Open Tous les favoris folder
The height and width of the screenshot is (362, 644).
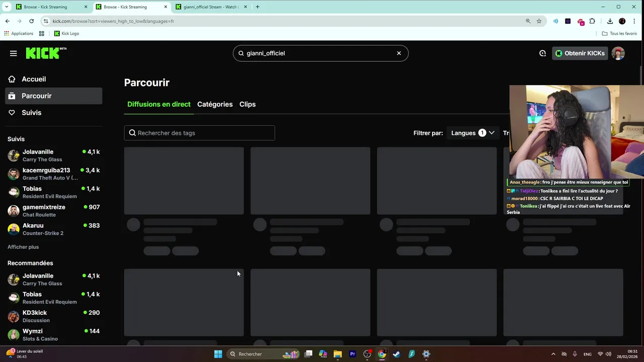pyautogui.click(x=619, y=34)
